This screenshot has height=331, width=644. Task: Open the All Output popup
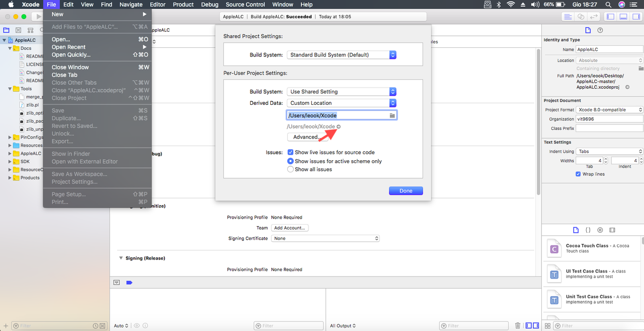tap(343, 325)
